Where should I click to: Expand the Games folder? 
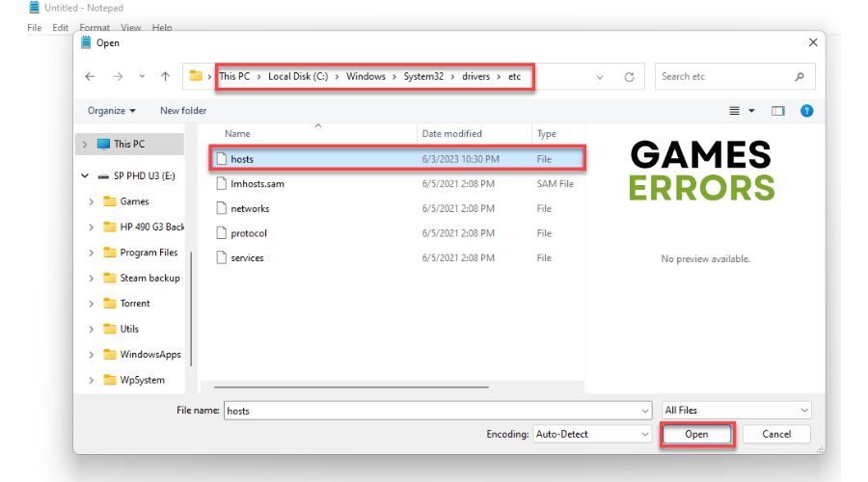[x=92, y=202]
